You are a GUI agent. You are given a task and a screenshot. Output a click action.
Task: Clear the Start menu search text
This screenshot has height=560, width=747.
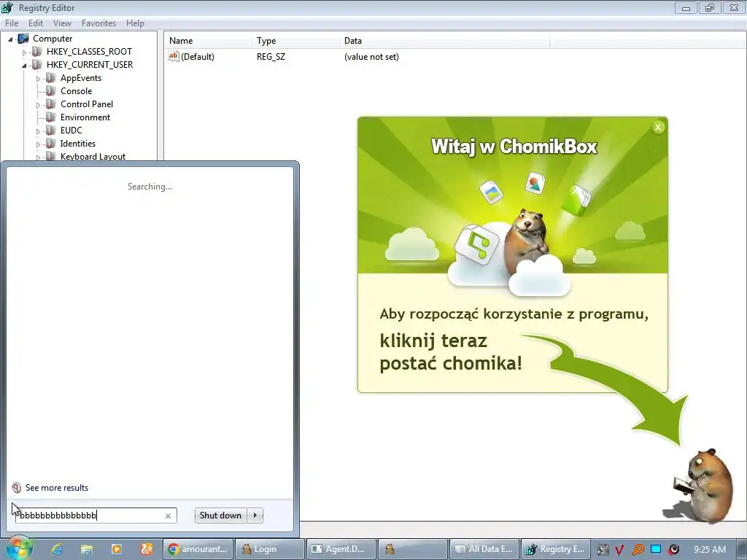coord(168,516)
